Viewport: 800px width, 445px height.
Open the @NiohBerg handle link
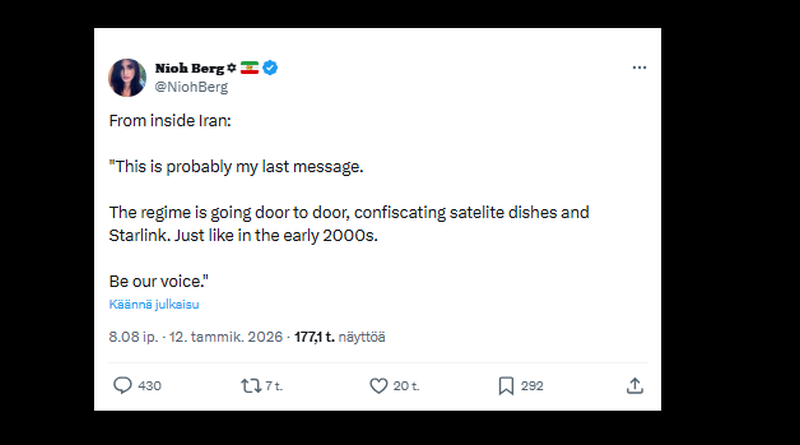191,87
